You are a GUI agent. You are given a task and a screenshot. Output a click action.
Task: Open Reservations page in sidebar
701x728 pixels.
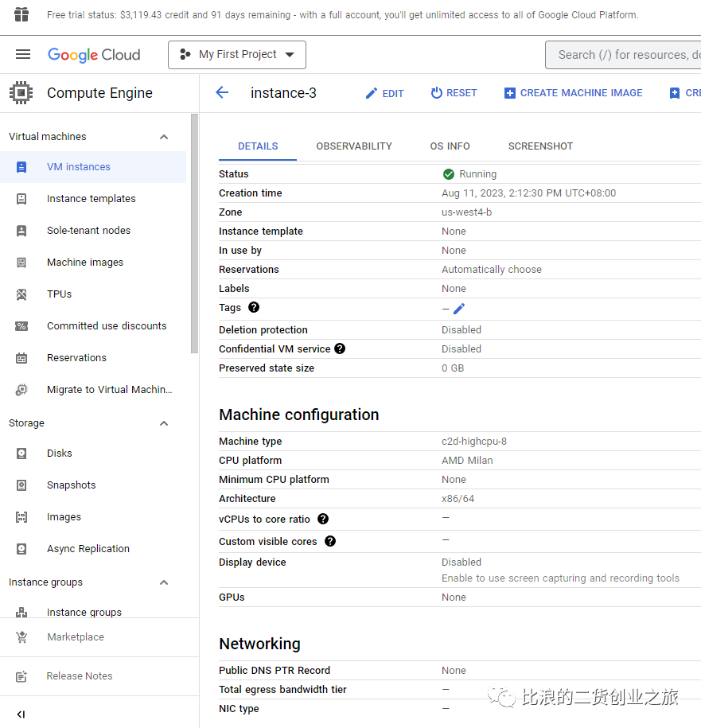[x=76, y=358]
